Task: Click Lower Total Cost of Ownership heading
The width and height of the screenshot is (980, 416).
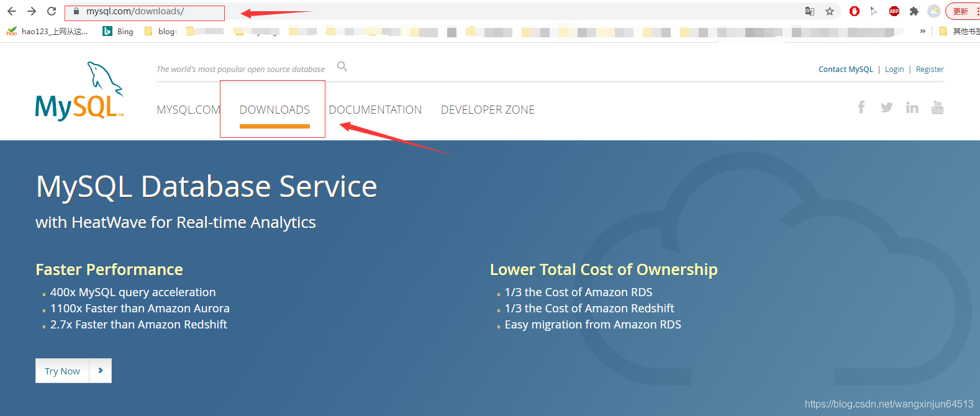Action: [604, 269]
